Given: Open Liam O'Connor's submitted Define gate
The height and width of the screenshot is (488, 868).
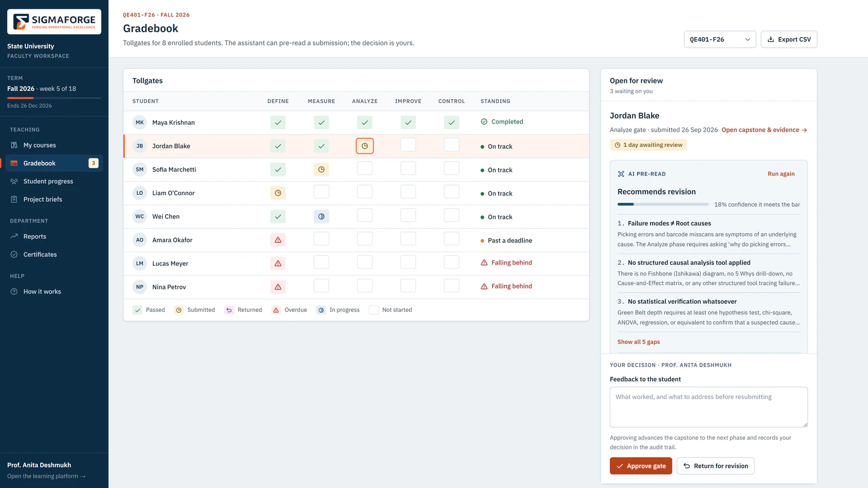Looking at the screenshot, I should [x=278, y=193].
